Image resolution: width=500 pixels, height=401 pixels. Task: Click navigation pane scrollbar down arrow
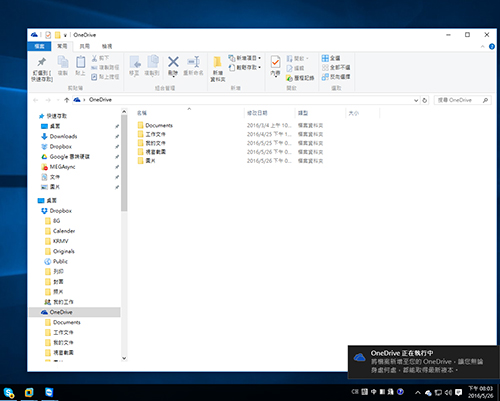click(124, 358)
